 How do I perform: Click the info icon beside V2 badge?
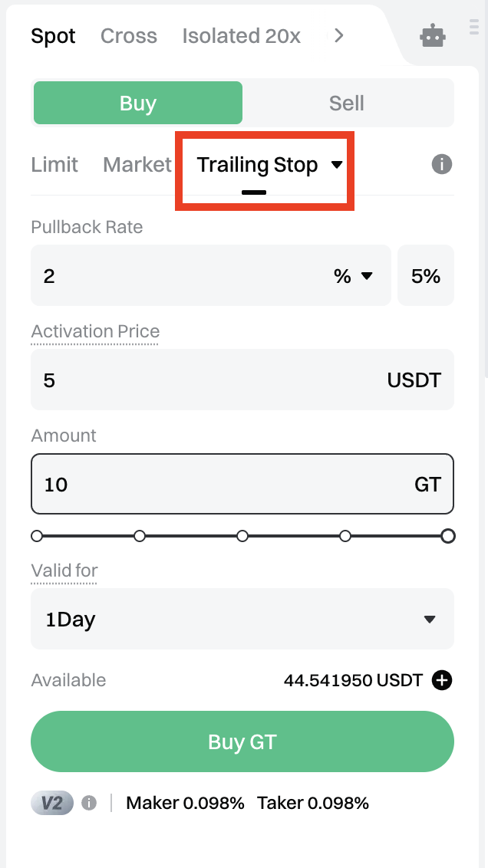click(89, 803)
